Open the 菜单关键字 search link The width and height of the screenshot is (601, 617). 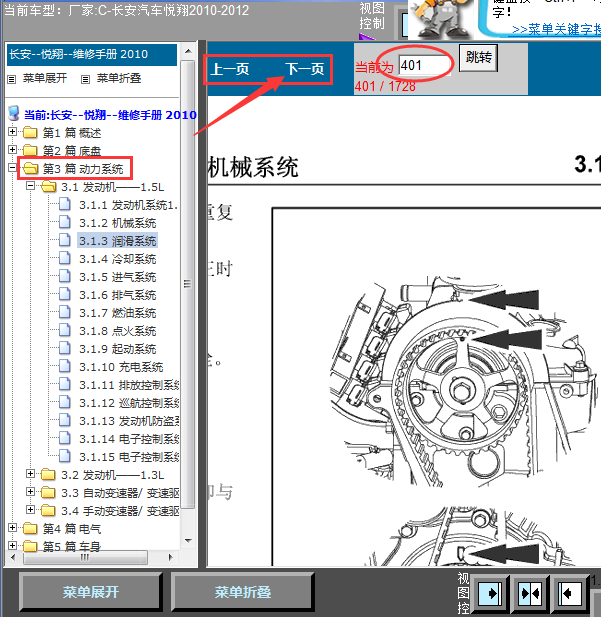coord(556,30)
